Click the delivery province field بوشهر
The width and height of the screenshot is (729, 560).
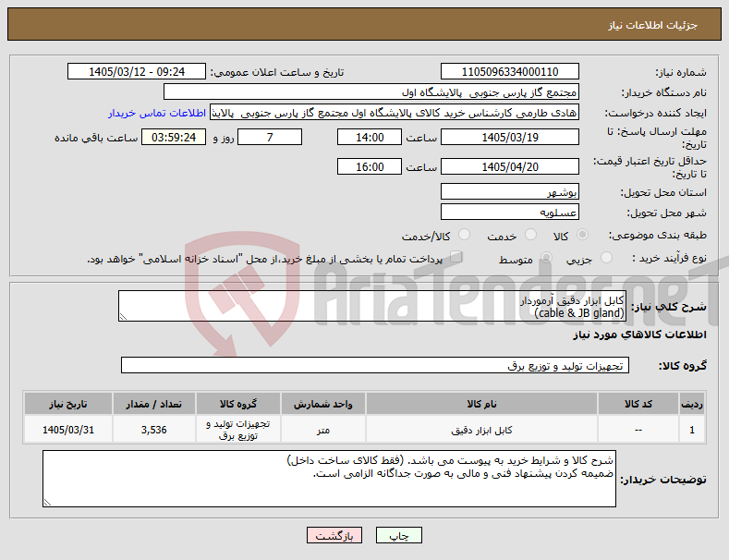coord(509,191)
